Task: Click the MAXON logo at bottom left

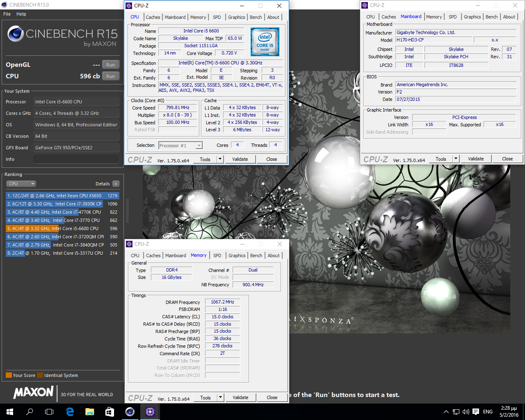Action: 33,393
